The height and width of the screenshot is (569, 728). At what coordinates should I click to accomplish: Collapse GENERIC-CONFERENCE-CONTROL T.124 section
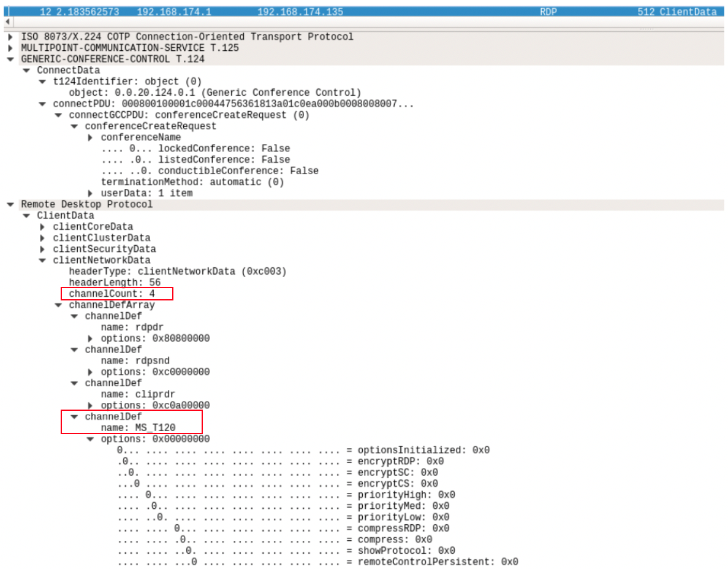click(x=10, y=59)
